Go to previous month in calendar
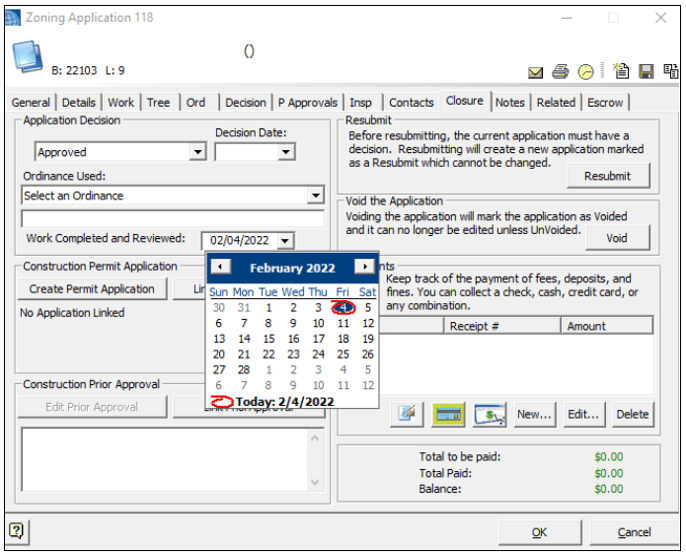Screen dimensions: 686x556 220,266
